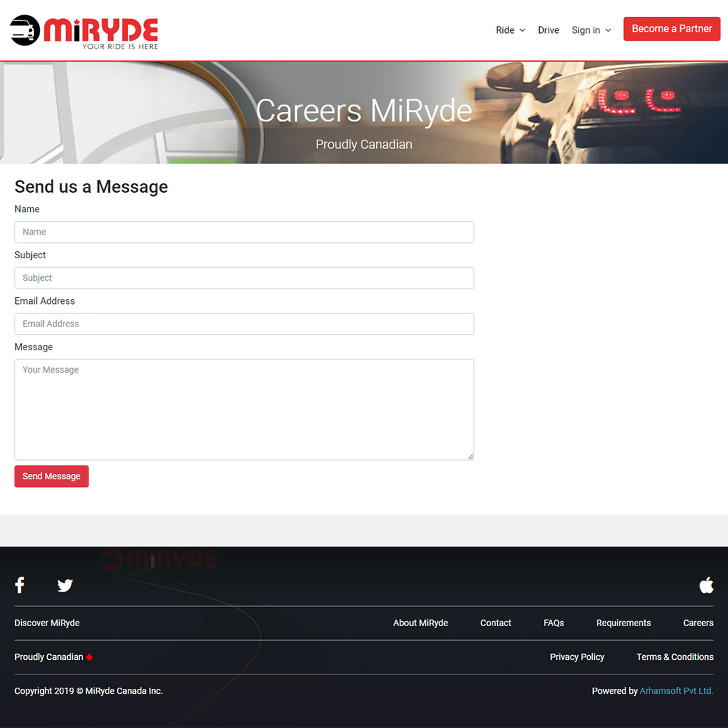Click the Become a Partner button
Image resolution: width=728 pixels, height=728 pixels.
(x=672, y=29)
